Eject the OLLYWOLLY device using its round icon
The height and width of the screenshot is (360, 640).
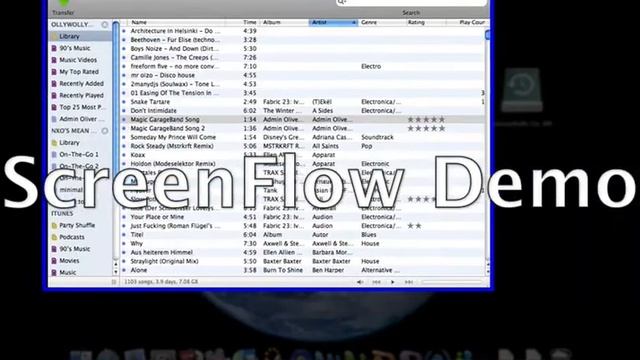pyautogui.click(x=105, y=25)
